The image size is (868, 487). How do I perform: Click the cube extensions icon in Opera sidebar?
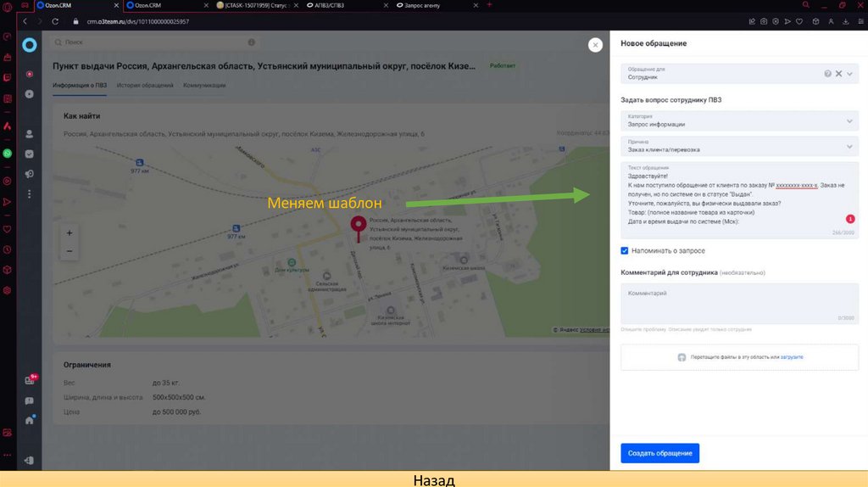(7, 270)
